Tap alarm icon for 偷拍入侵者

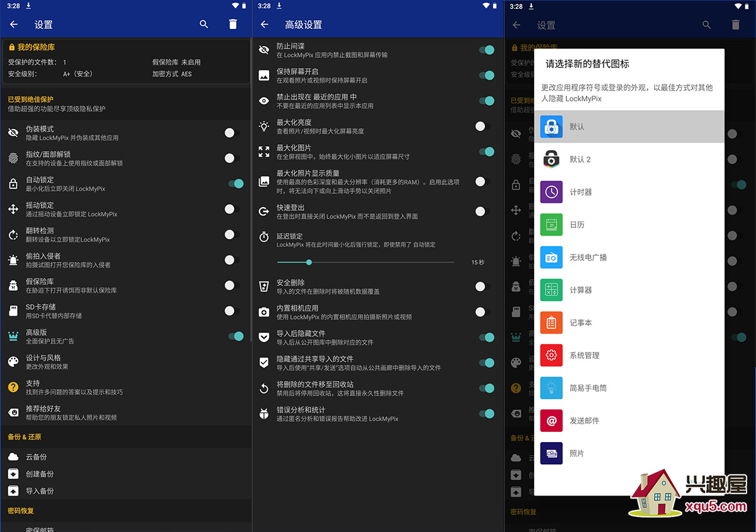13,260
